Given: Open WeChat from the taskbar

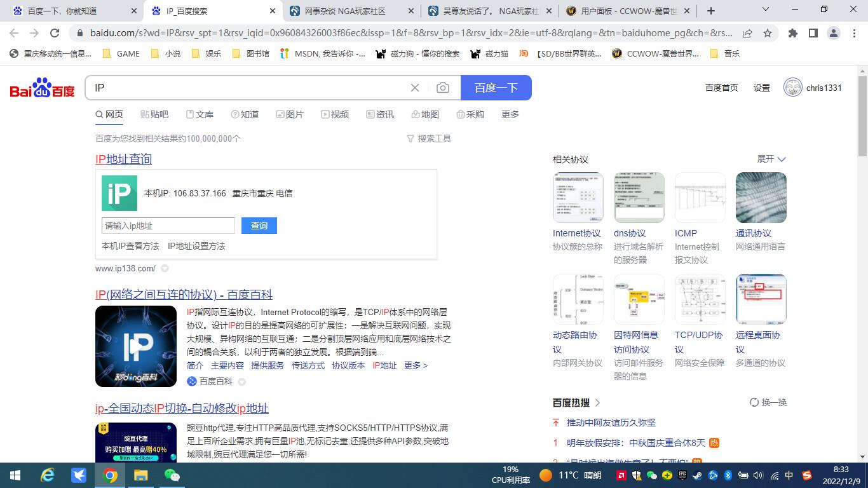Looking at the screenshot, I should tap(170, 475).
